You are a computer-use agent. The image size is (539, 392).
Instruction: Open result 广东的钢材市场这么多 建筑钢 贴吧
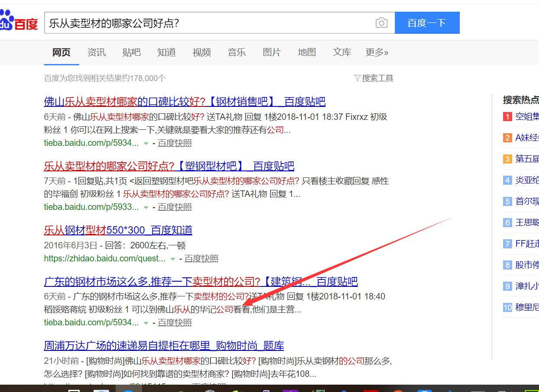201,282
